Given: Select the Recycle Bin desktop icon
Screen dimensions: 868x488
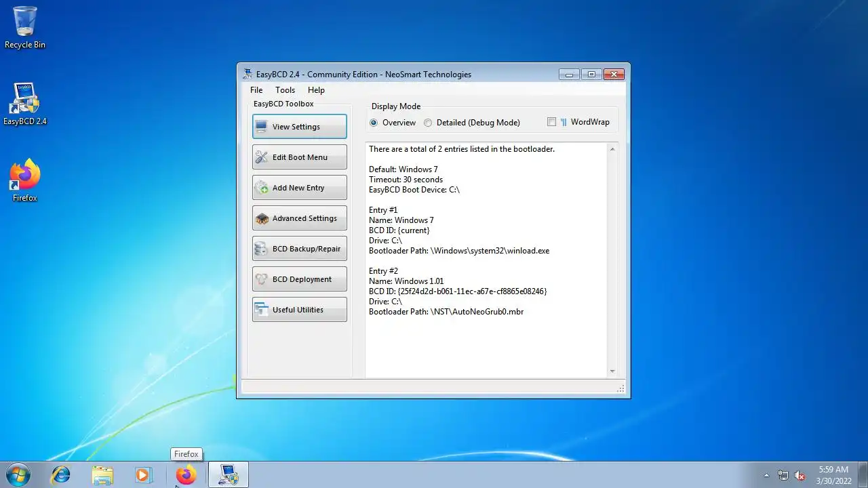Looking at the screenshot, I should click(25, 28).
